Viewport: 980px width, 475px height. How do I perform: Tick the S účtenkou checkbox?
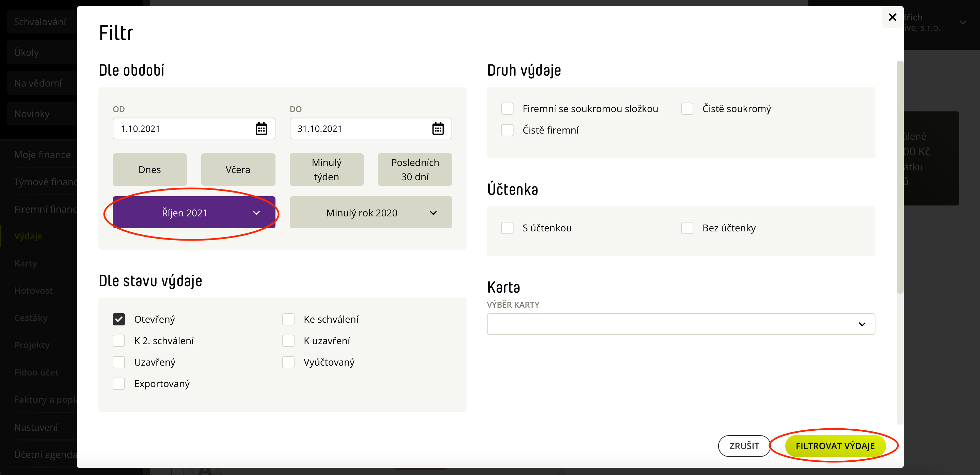pos(507,228)
